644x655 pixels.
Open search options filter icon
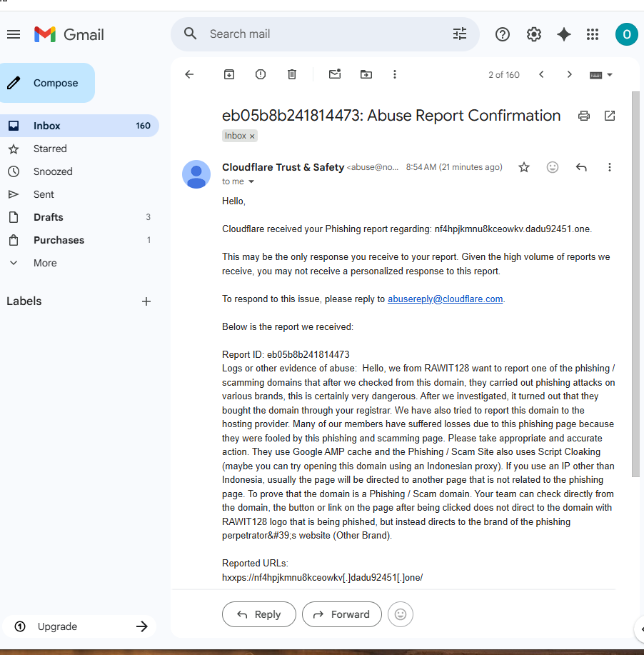coord(459,34)
